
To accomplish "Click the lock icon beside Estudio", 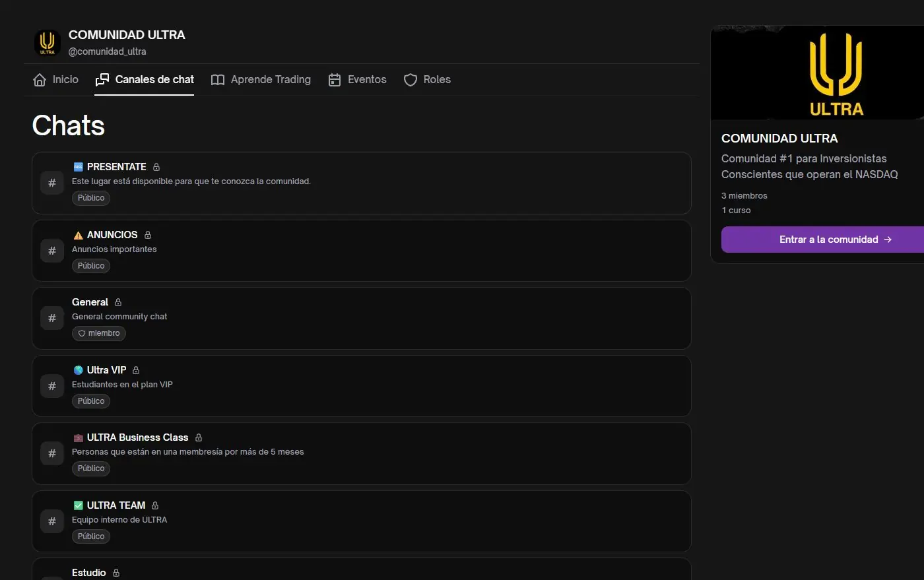I will pyautogui.click(x=116, y=573).
